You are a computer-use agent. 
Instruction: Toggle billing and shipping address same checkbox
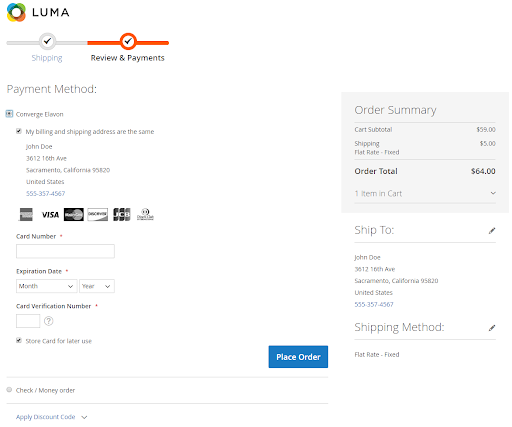pyautogui.click(x=19, y=131)
